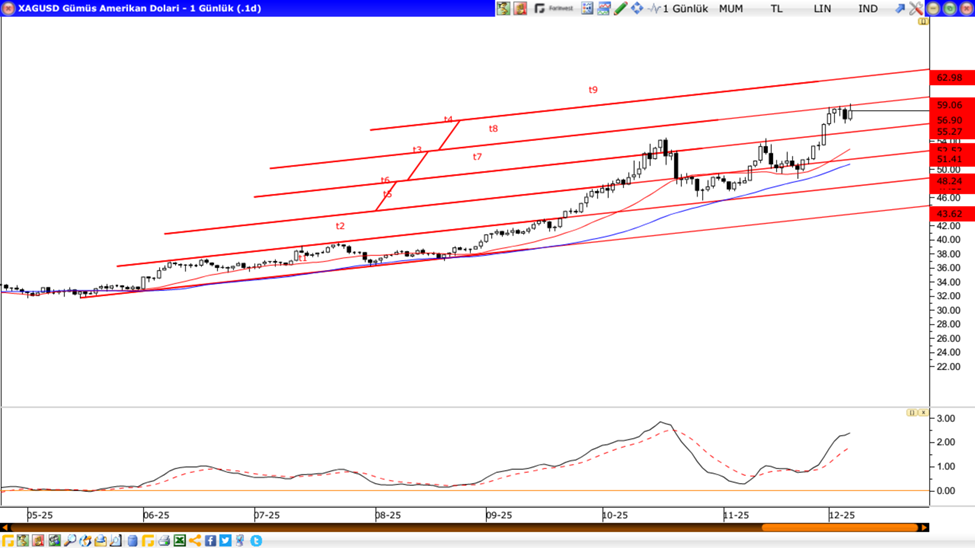Click the Forinvest logo button
The image size is (975, 548).
coord(554,8)
